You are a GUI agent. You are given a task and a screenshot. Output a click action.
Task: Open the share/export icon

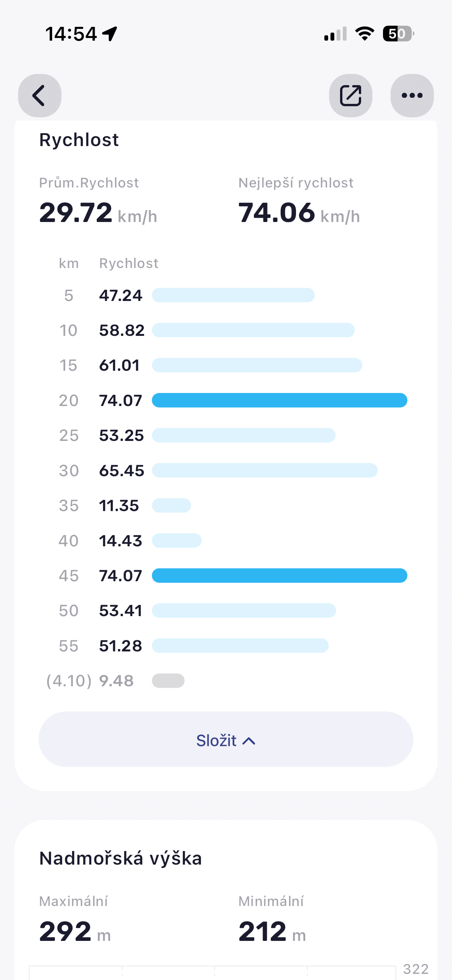point(350,95)
